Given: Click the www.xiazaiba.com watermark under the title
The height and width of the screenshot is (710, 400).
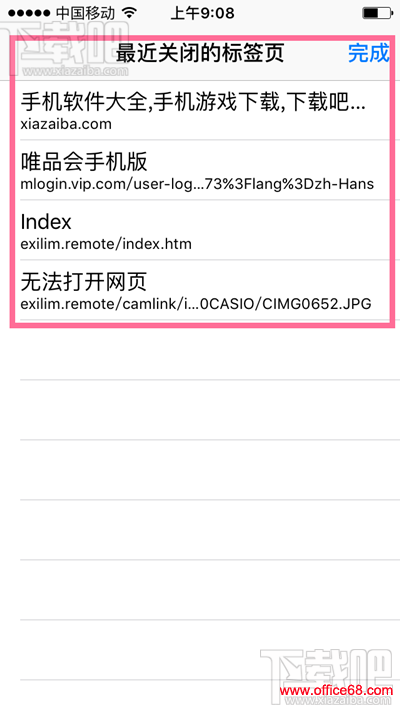Looking at the screenshot, I should (75, 72).
